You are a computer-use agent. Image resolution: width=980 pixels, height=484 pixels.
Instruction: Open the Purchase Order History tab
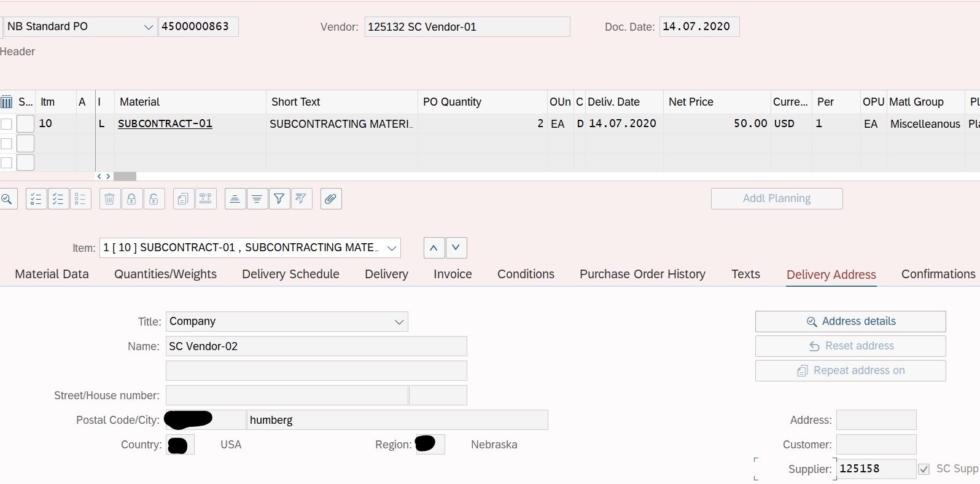pyautogui.click(x=642, y=274)
